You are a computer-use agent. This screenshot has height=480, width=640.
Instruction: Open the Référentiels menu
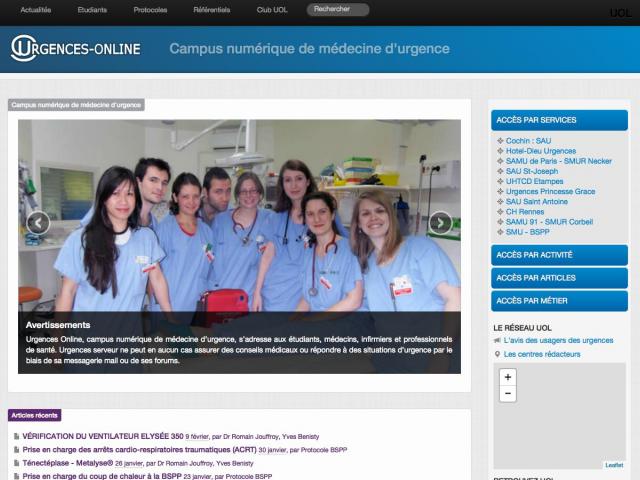(212, 10)
